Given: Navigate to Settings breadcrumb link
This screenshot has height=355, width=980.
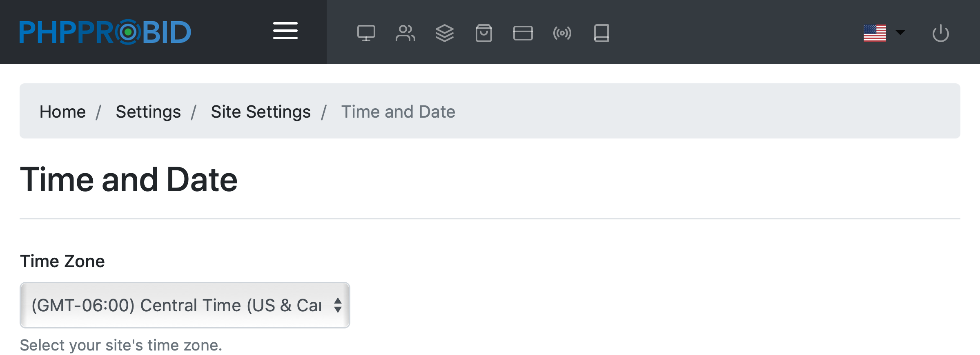Looking at the screenshot, I should click(148, 112).
